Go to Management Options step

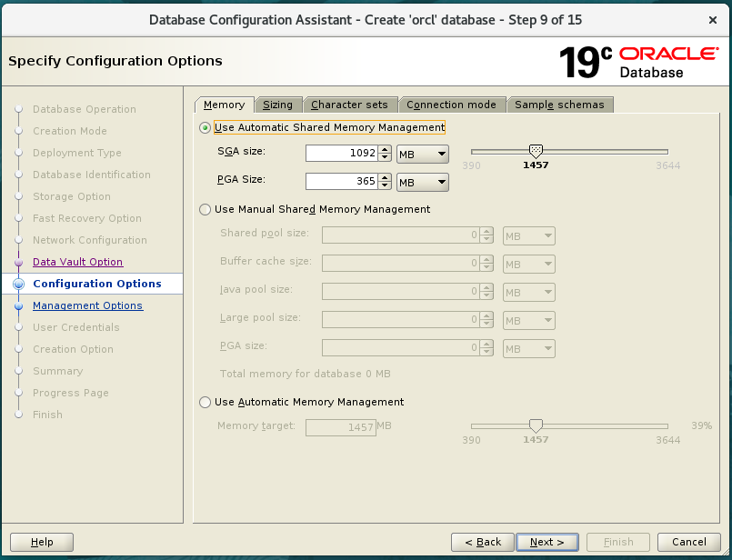tap(88, 305)
